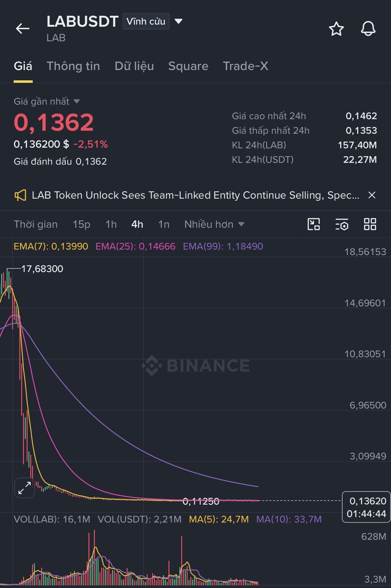Screen dimensions: 391x588
Task: Expand the 'Giá gần nhất' price type dropdown
Action: pos(77,101)
